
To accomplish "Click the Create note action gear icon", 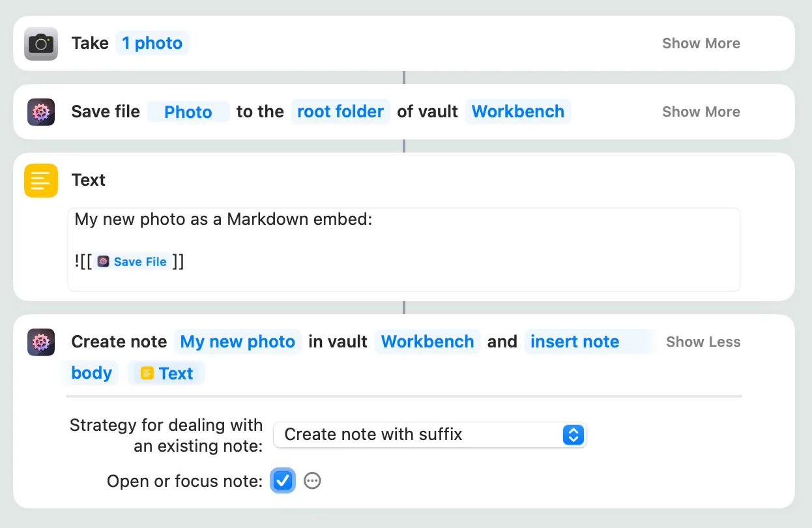I will [x=41, y=342].
